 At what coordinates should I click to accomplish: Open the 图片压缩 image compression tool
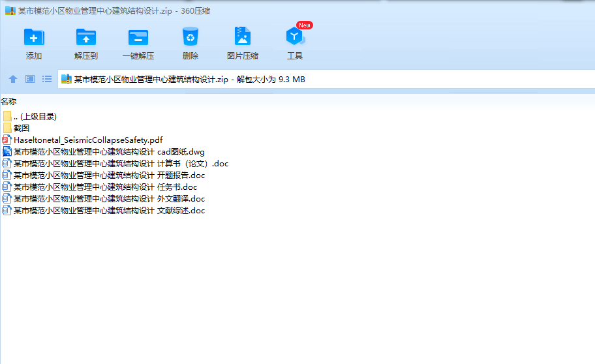tap(243, 37)
